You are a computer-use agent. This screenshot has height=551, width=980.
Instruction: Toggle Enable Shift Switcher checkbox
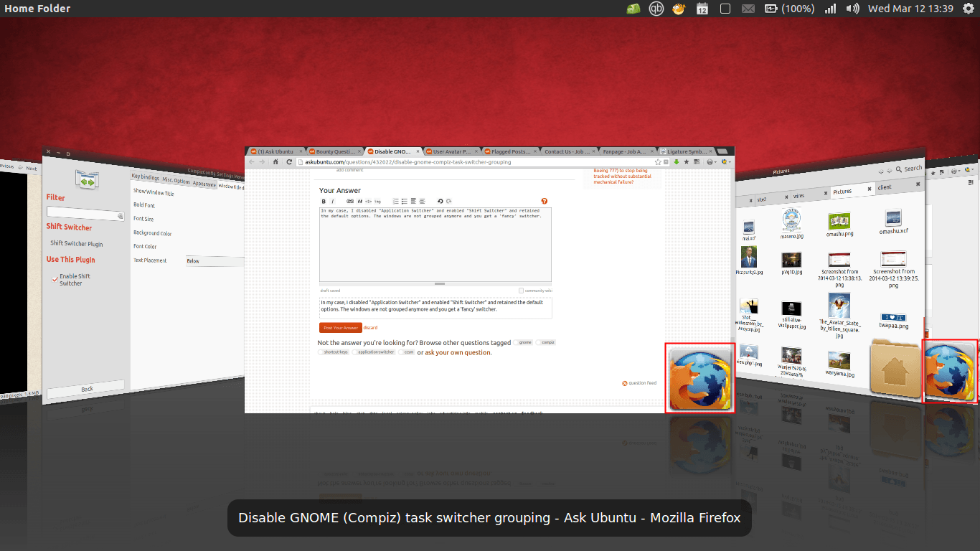click(x=55, y=280)
